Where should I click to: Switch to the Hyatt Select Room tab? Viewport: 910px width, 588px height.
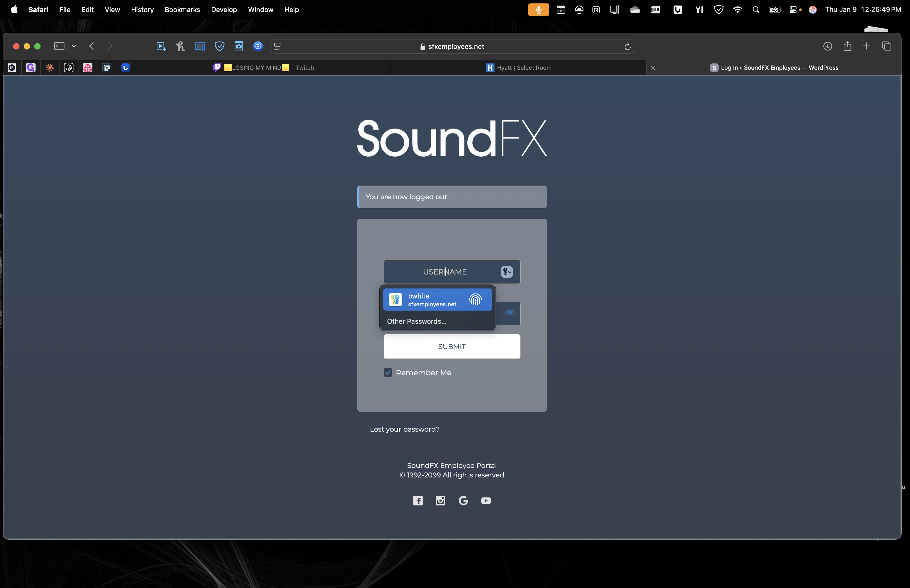point(518,68)
